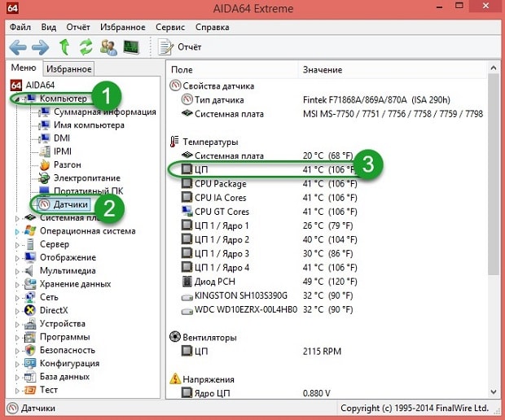The image size is (505, 420).
Task: Select the IPMI tree item
Action: point(63,151)
